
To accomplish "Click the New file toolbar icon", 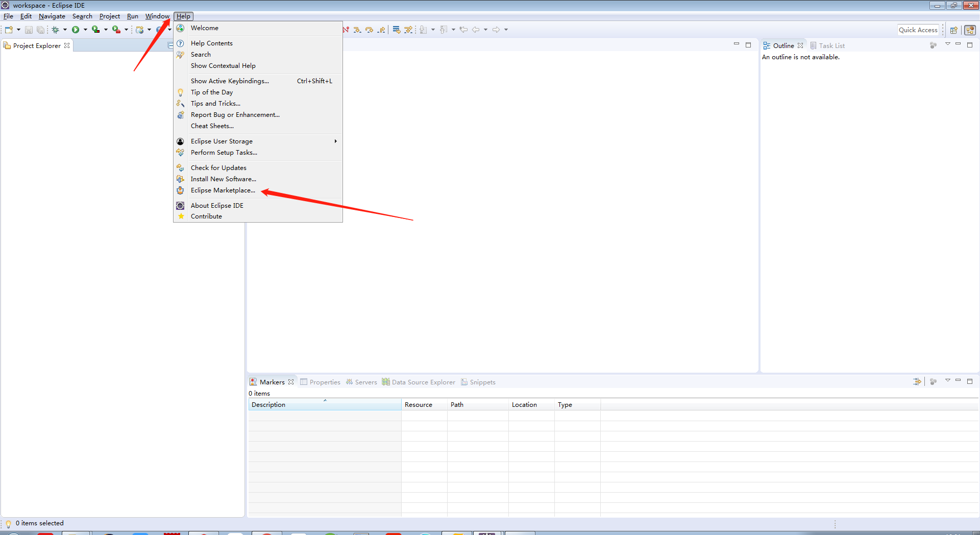I will pos(9,30).
